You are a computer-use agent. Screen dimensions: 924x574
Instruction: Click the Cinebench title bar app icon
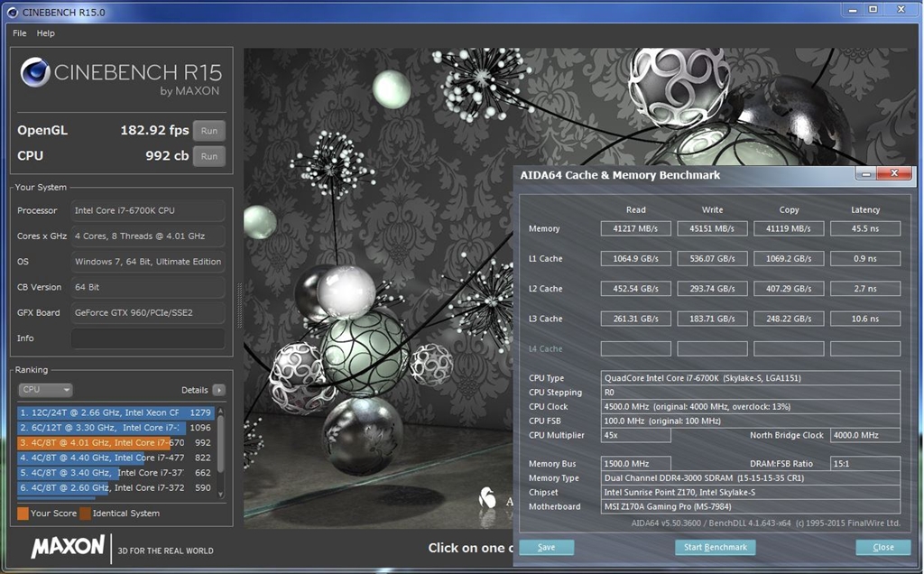tap(12, 11)
